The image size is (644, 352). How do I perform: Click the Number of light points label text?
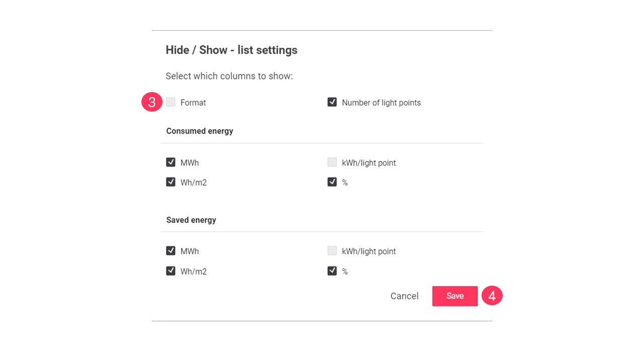pyautogui.click(x=381, y=102)
